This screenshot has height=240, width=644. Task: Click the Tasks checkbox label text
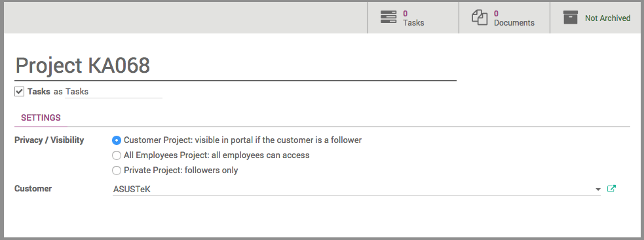coord(39,91)
